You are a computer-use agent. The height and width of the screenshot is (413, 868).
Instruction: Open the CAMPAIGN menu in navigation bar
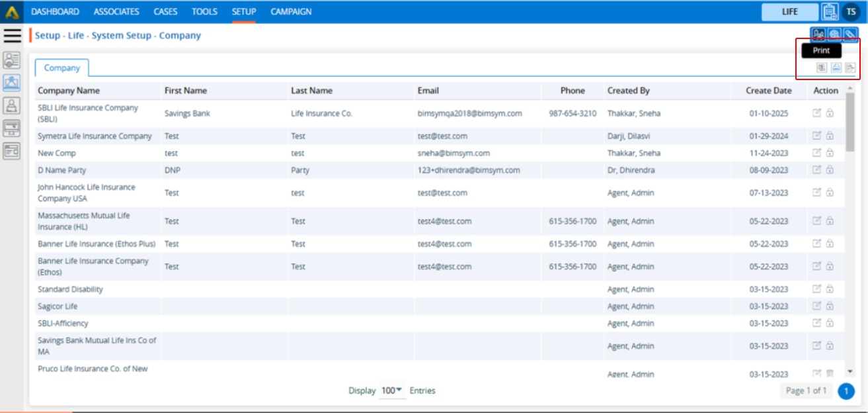click(x=291, y=12)
